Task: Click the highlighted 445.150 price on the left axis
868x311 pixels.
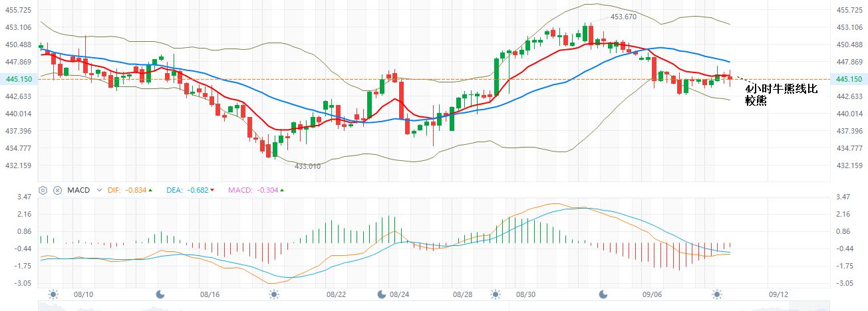Action: (x=17, y=79)
